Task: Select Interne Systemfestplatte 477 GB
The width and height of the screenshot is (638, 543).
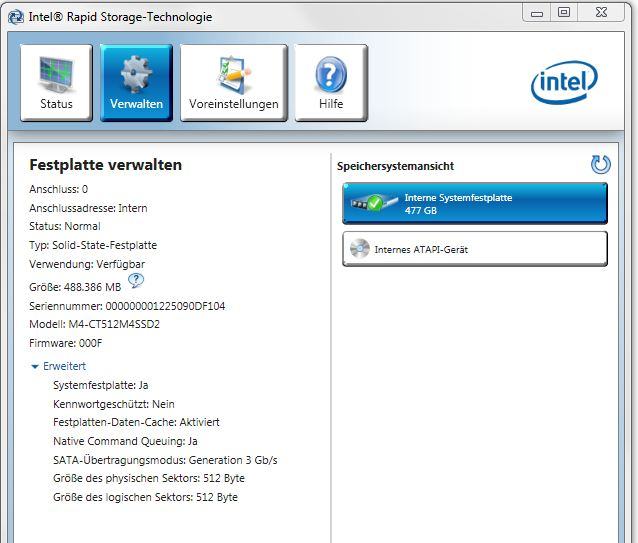Action: pyautogui.click(x=475, y=203)
